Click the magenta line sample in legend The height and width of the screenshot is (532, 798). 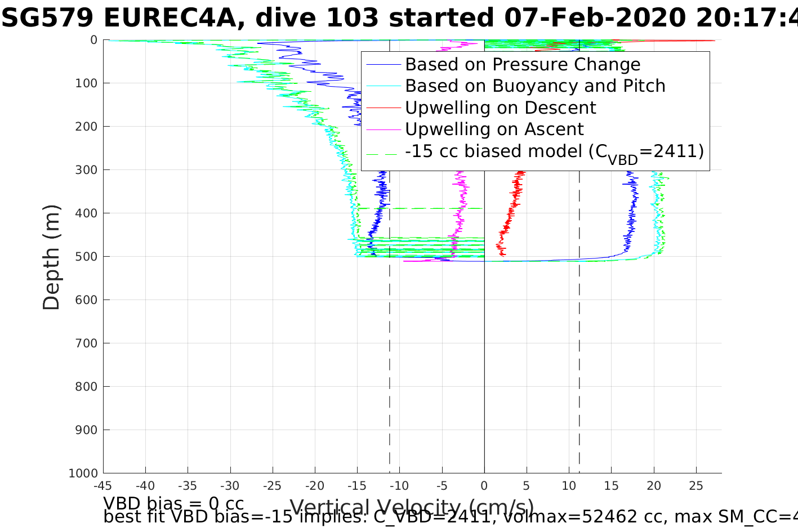click(384, 130)
